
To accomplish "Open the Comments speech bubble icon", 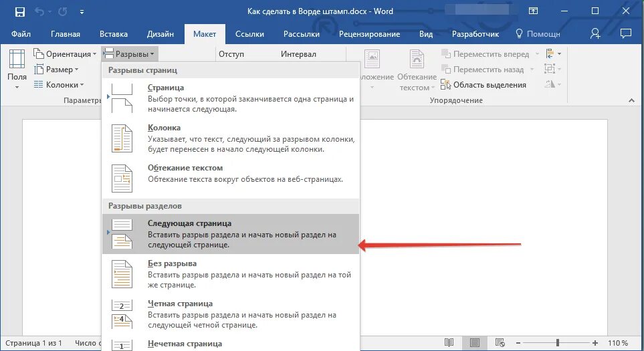I will pyautogui.click(x=625, y=33).
